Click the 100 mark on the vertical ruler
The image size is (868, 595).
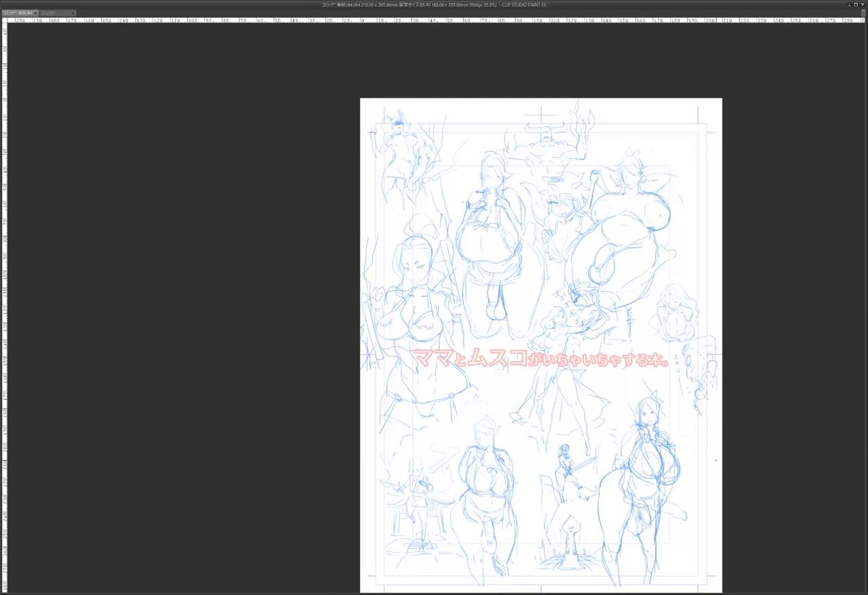point(3,274)
